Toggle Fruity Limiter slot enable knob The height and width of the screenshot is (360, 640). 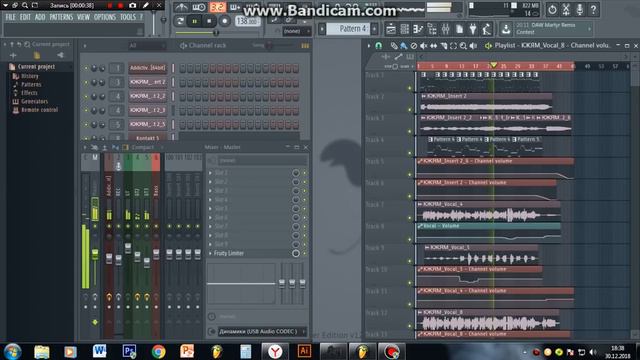pyautogui.click(x=296, y=253)
